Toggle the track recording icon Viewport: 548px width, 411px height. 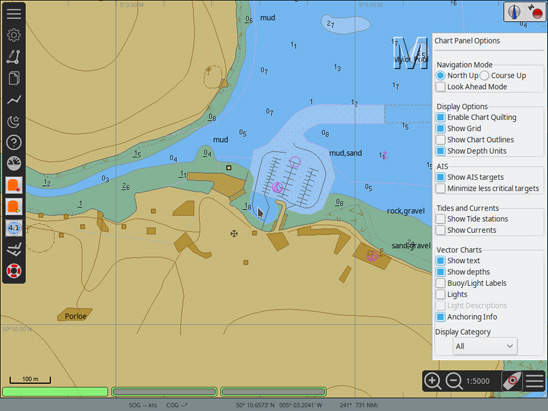(14, 100)
